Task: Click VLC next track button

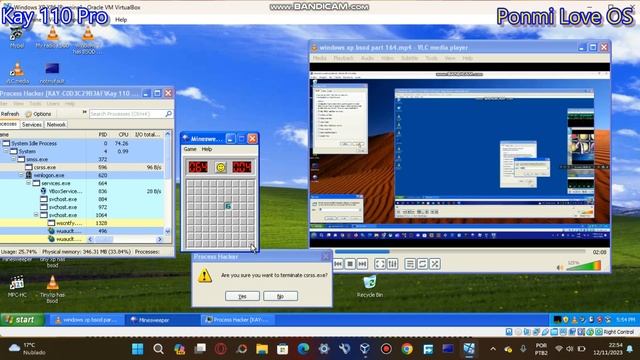Action: coord(362,264)
